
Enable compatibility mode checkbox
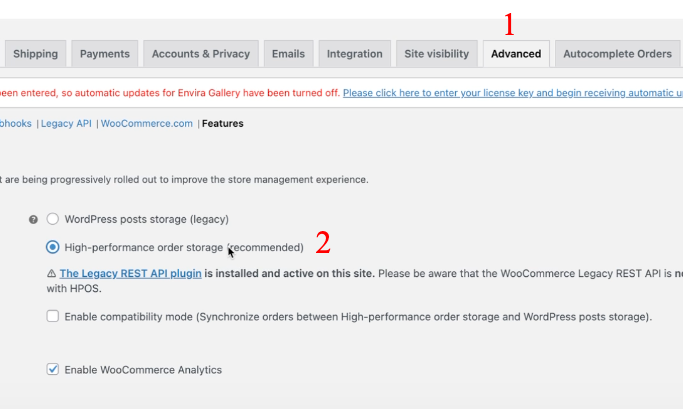point(53,316)
